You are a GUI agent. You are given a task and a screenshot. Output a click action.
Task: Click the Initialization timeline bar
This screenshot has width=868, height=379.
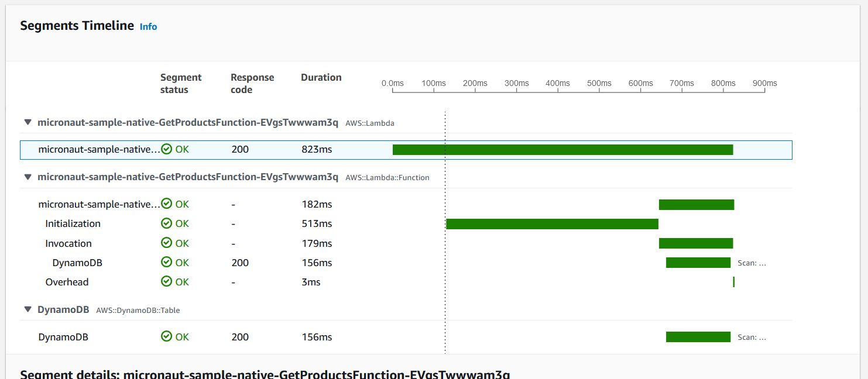coord(552,224)
